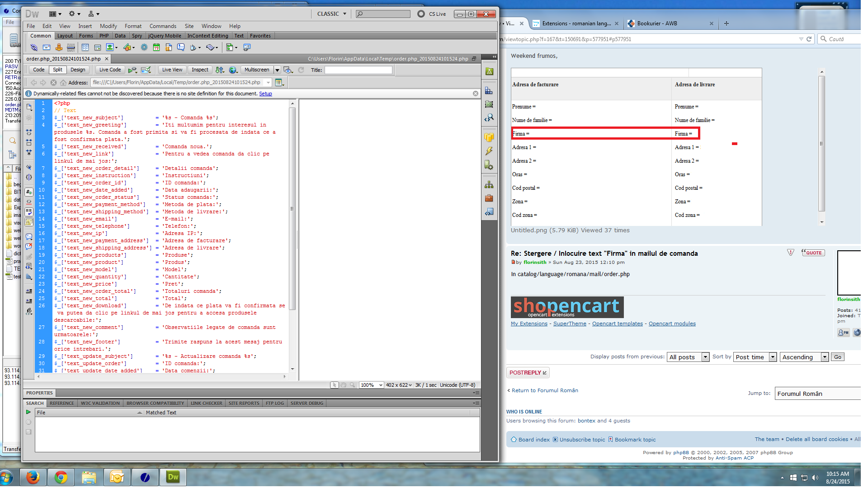
Task: Open 'All posts' display dropdown in forum
Action: pos(688,357)
